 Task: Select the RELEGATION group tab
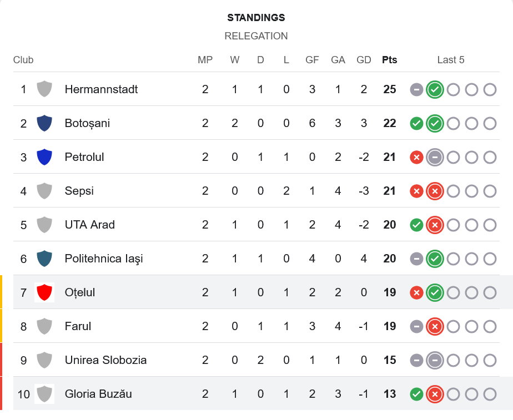256,36
